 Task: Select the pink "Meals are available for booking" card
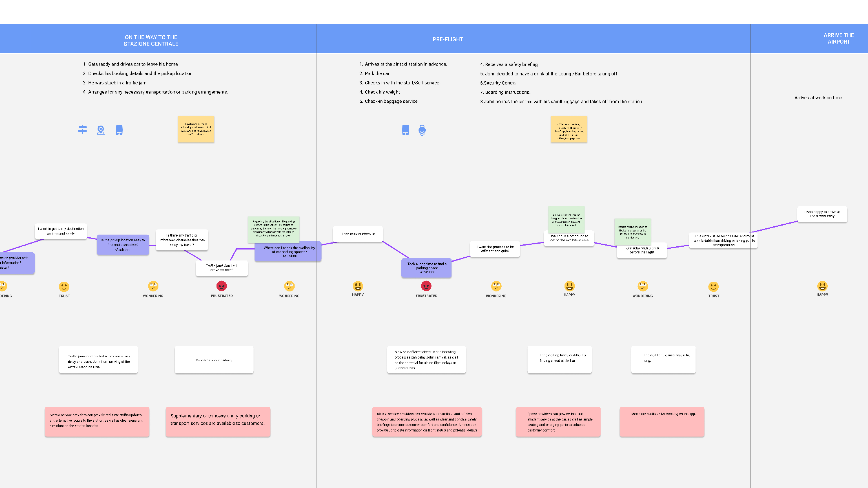[662, 422]
